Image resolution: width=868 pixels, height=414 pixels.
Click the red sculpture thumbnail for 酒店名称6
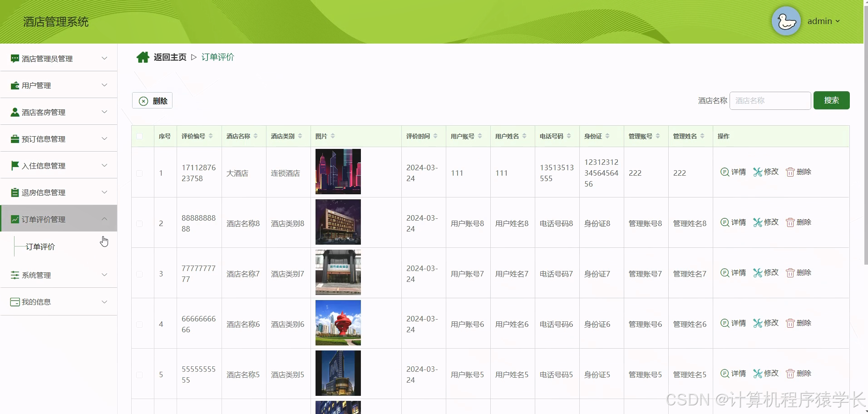[x=338, y=323]
